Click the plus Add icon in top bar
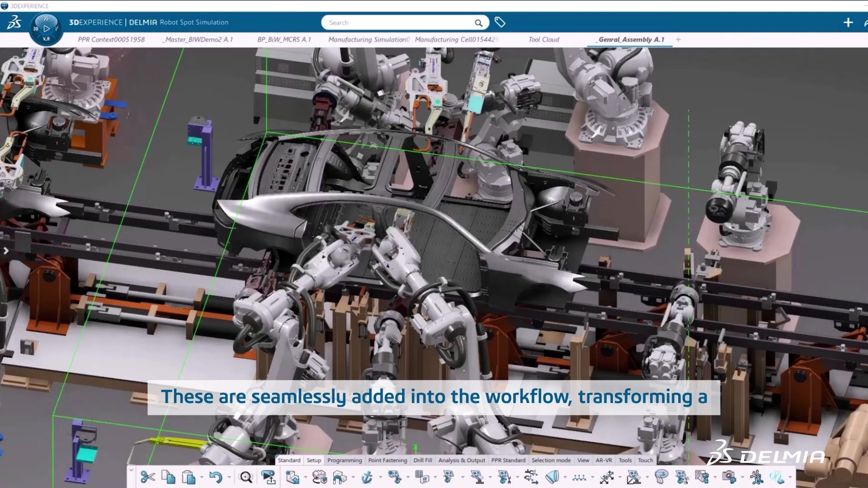The width and height of the screenshot is (868, 488). [848, 22]
